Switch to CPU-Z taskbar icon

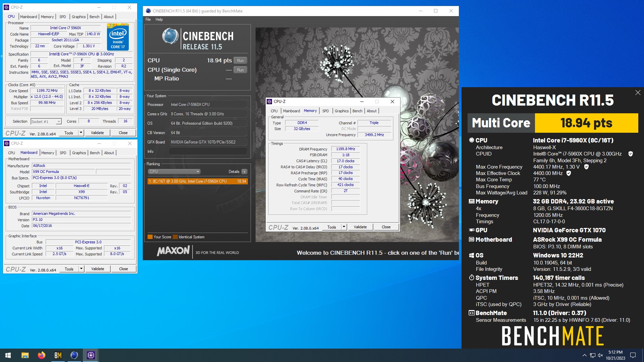91,355
